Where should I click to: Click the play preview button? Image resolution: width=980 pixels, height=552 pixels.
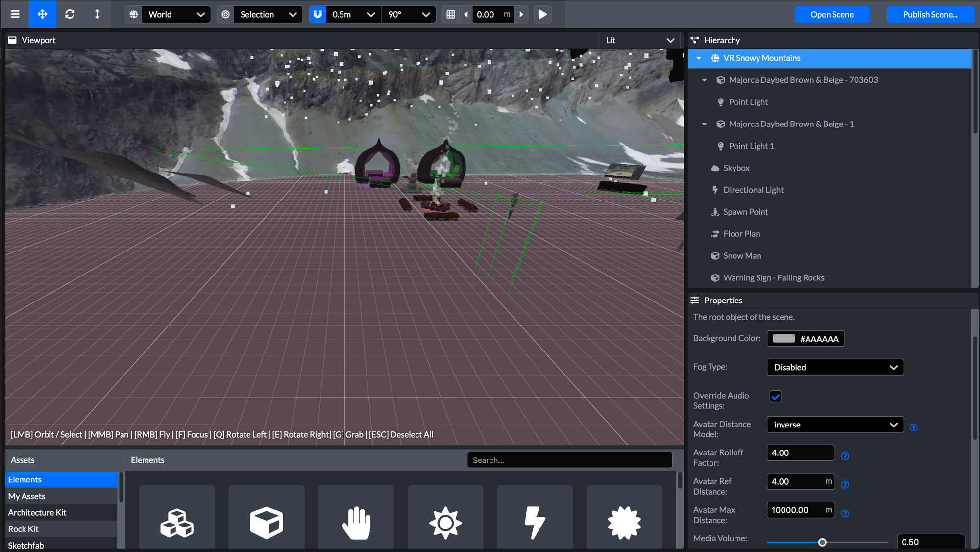[x=542, y=14]
